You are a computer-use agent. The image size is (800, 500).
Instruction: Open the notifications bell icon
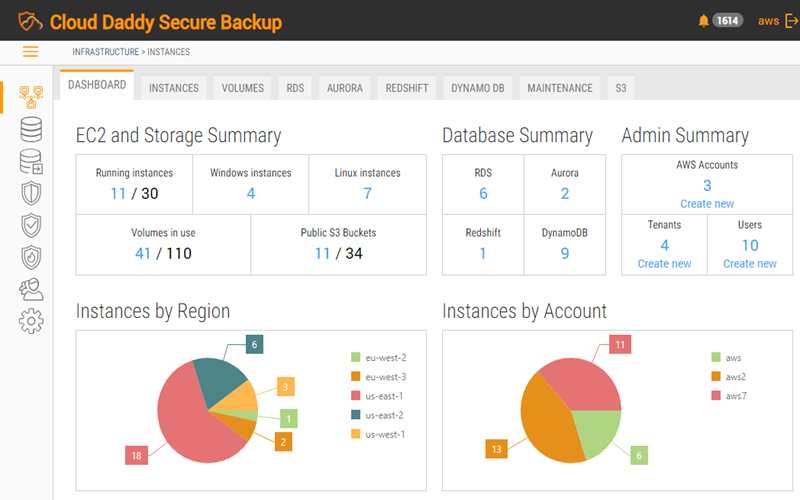point(704,21)
